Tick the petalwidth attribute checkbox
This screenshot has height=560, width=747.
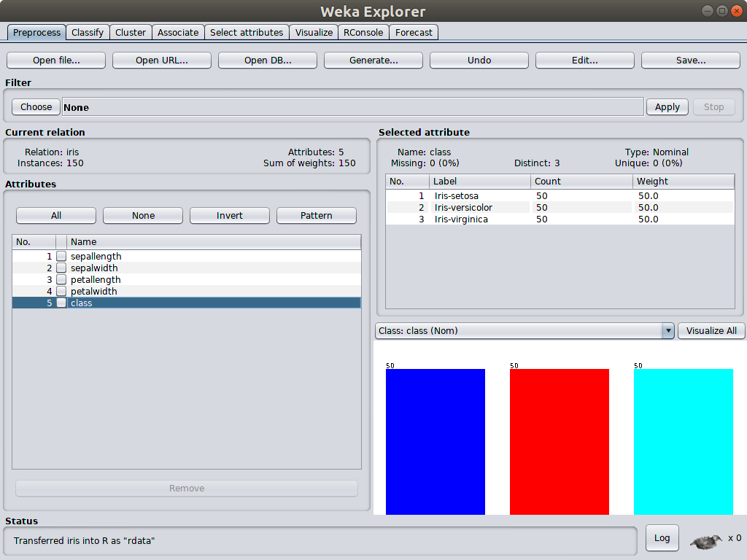coord(61,292)
